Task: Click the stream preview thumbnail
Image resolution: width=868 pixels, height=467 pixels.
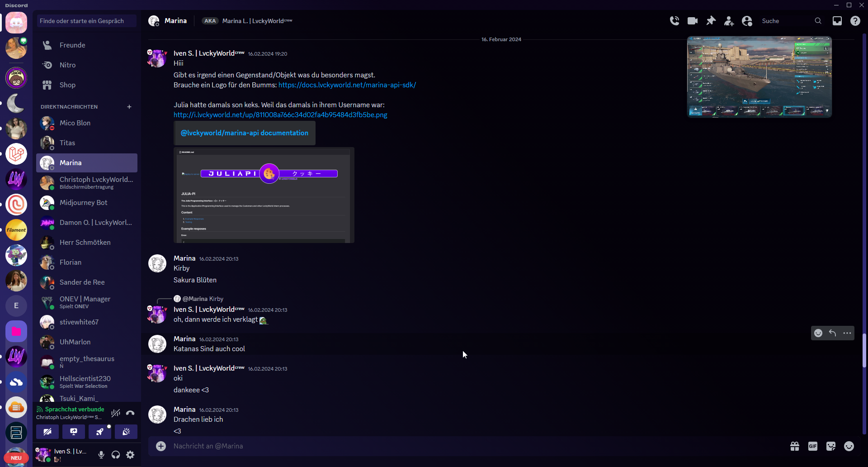Action: [759, 77]
